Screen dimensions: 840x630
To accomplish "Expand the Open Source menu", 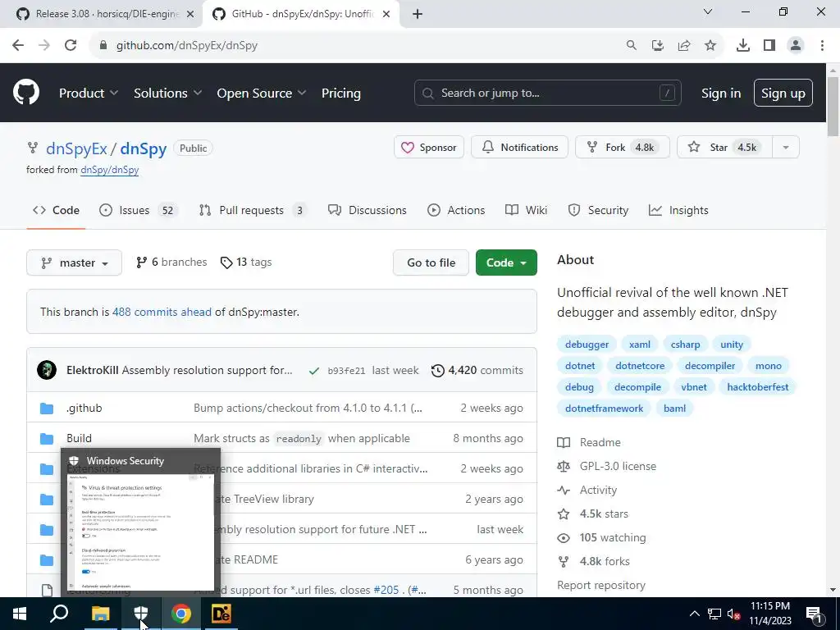I will pos(262,94).
